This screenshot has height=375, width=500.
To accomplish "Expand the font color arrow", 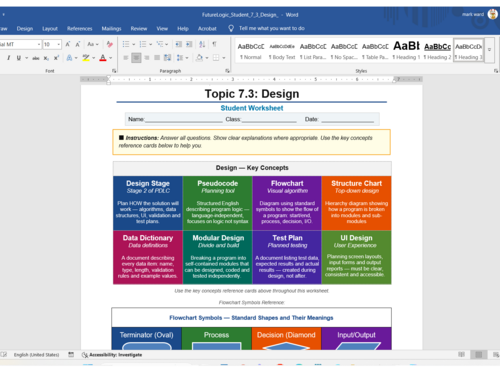I will tap(111, 58).
